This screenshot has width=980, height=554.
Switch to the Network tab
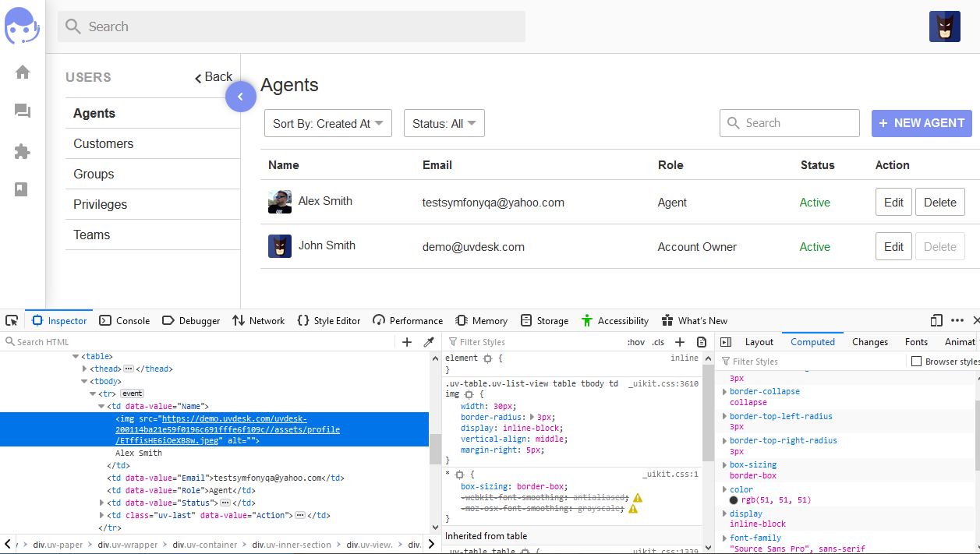259,320
